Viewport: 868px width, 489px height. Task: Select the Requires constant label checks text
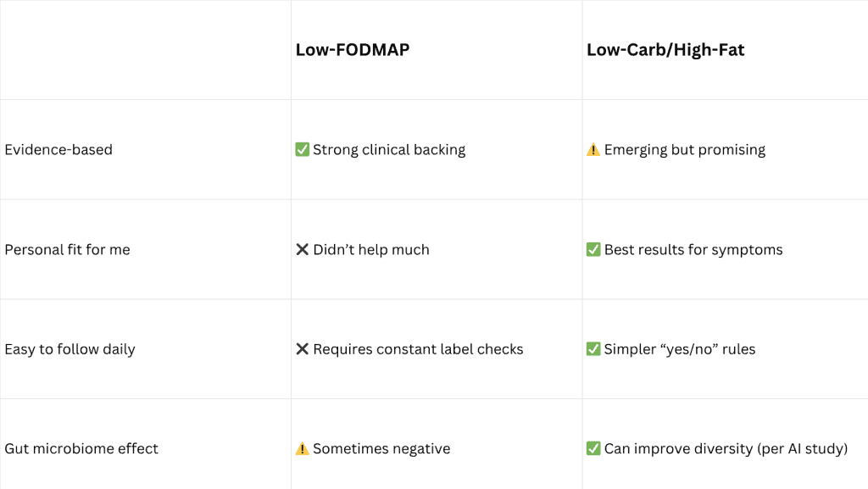(x=418, y=349)
